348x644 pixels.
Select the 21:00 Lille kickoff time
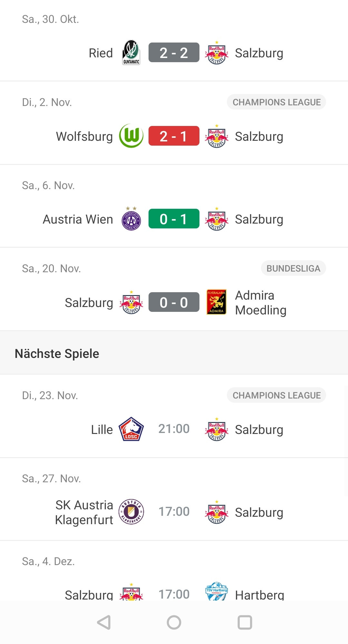coord(174,429)
